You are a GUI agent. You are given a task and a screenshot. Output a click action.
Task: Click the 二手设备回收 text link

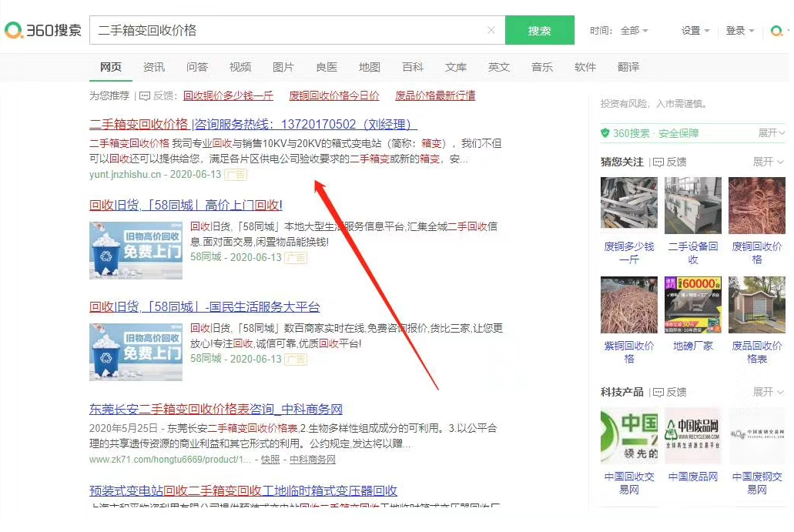(x=693, y=253)
